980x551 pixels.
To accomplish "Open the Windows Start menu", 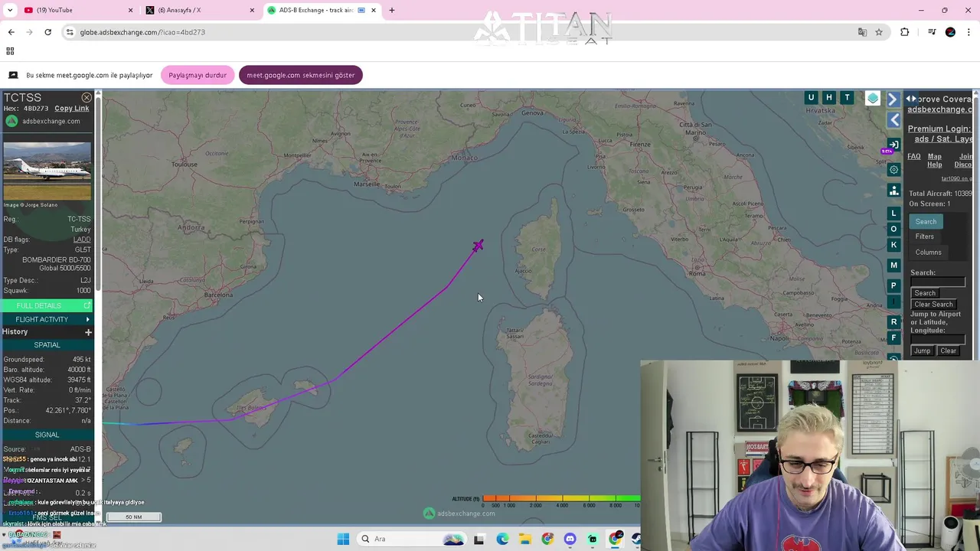I will tap(343, 539).
